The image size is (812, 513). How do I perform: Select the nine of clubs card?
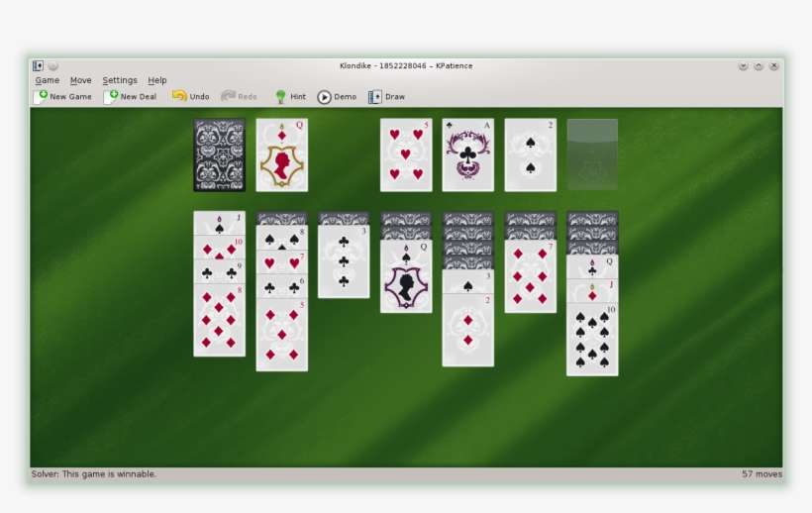click(x=220, y=271)
